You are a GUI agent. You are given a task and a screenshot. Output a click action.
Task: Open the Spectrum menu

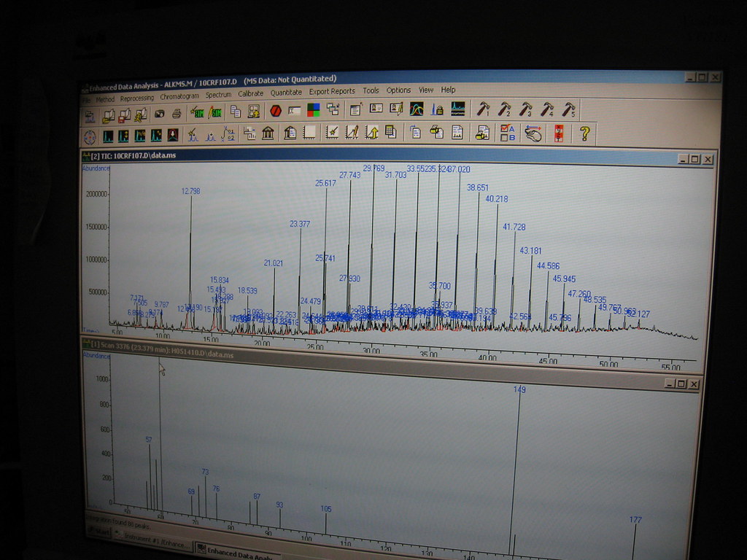tap(218, 95)
